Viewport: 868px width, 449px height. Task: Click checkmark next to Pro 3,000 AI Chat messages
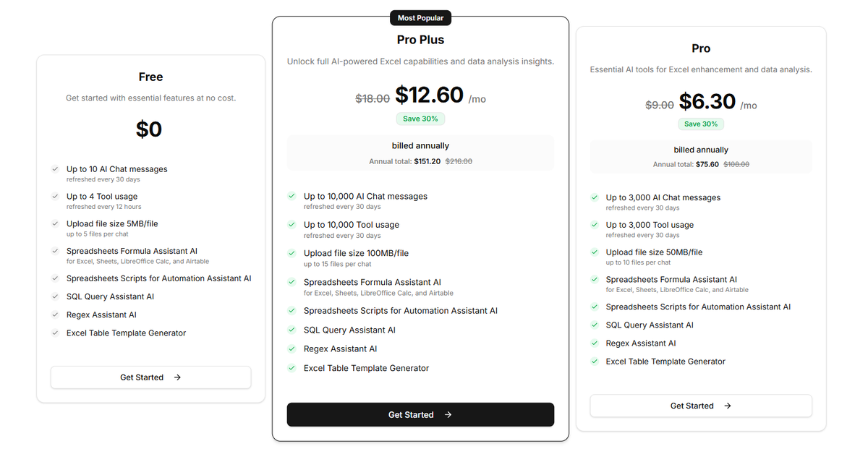(595, 197)
